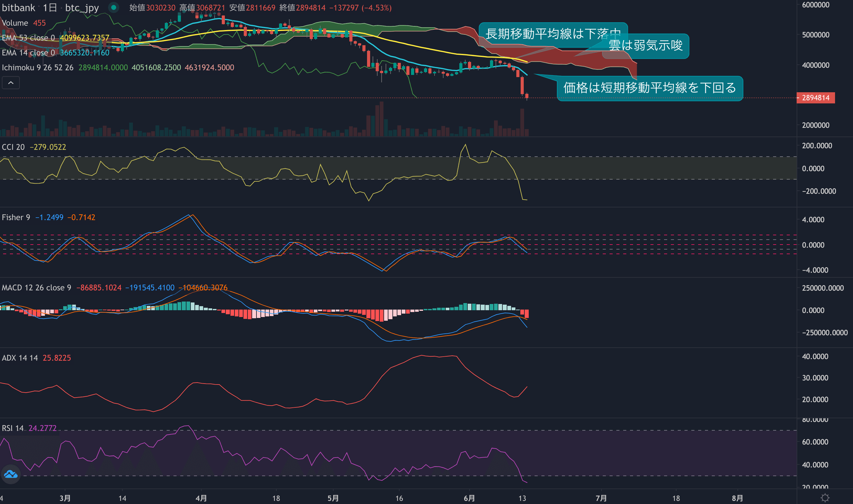
Task: Collapse the indicator legend with chevron button
Action: pos(11,83)
